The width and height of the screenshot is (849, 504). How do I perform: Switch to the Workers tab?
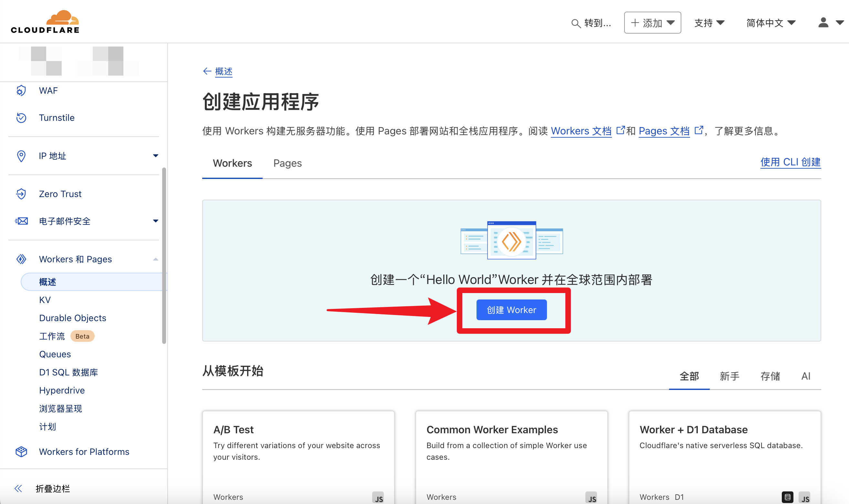pyautogui.click(x=232, y=163)
